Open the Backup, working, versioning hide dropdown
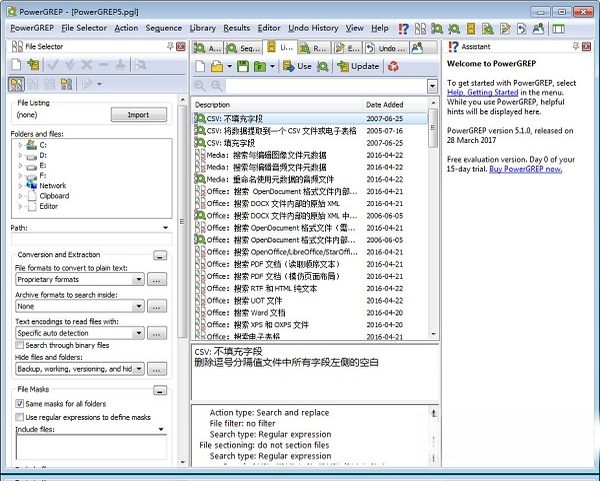Viewport: 600px width, 481px height. (139, 369)
